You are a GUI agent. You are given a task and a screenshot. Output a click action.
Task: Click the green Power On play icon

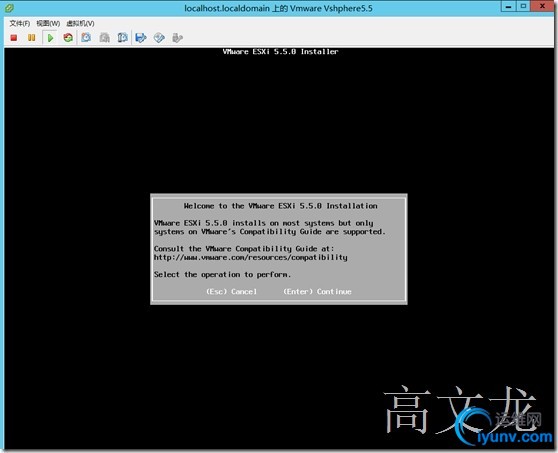pyautogui.click(x=50, y=38)
